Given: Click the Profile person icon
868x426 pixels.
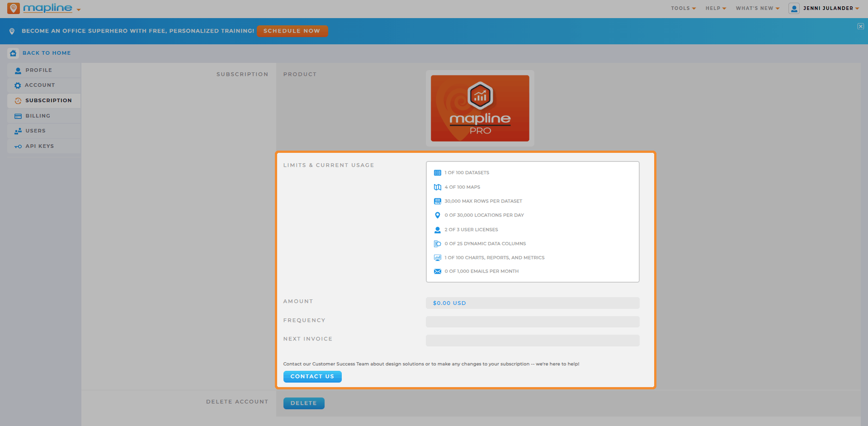Looking at the screenshot, I should coord(18,71).
